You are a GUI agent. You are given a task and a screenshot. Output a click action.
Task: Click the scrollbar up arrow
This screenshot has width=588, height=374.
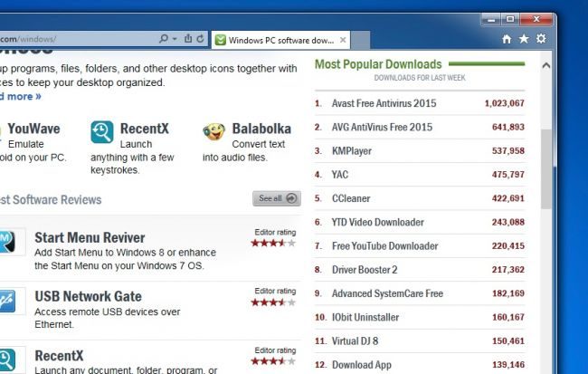[x=546, y=65]
